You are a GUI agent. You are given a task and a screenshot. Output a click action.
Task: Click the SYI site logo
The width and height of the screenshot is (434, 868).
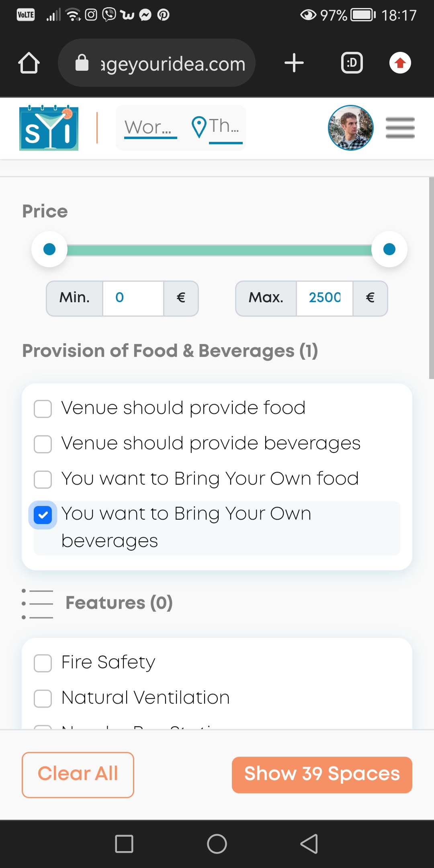tap(49, 128)
